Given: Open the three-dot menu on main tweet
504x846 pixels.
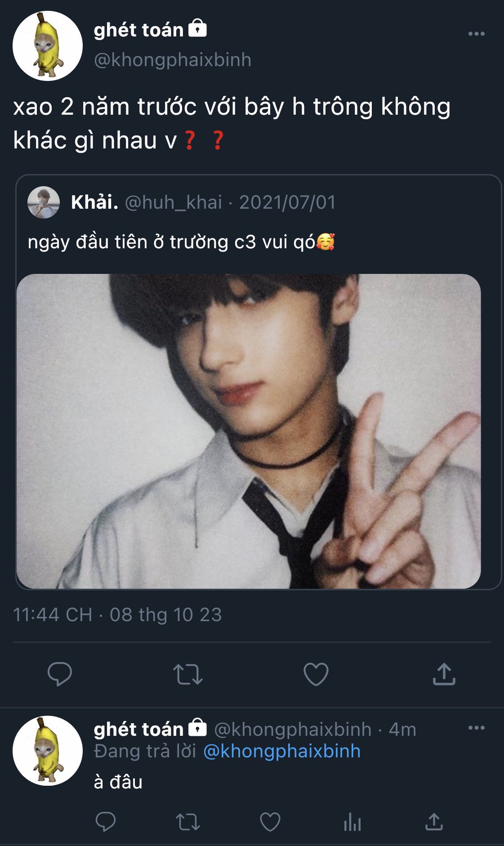Looking at the screenshot, I should coord(477,34).
